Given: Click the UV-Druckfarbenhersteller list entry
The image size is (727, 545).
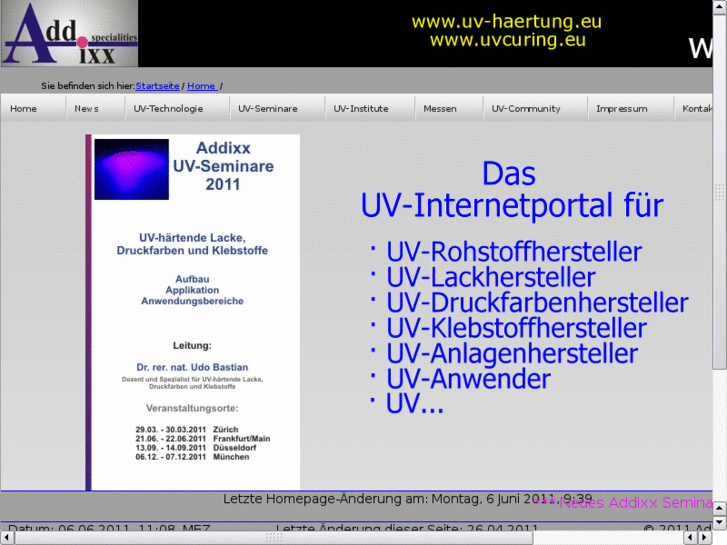Looking at the screenshot, I should pyautogui.click(x=537, y=302).
